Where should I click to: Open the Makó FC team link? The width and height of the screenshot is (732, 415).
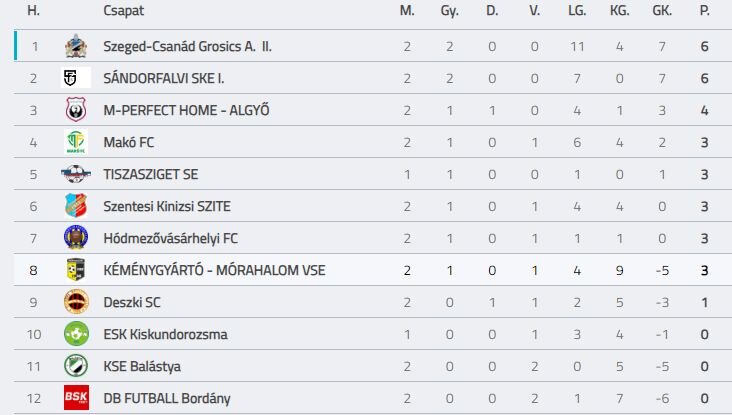point(129,142)
